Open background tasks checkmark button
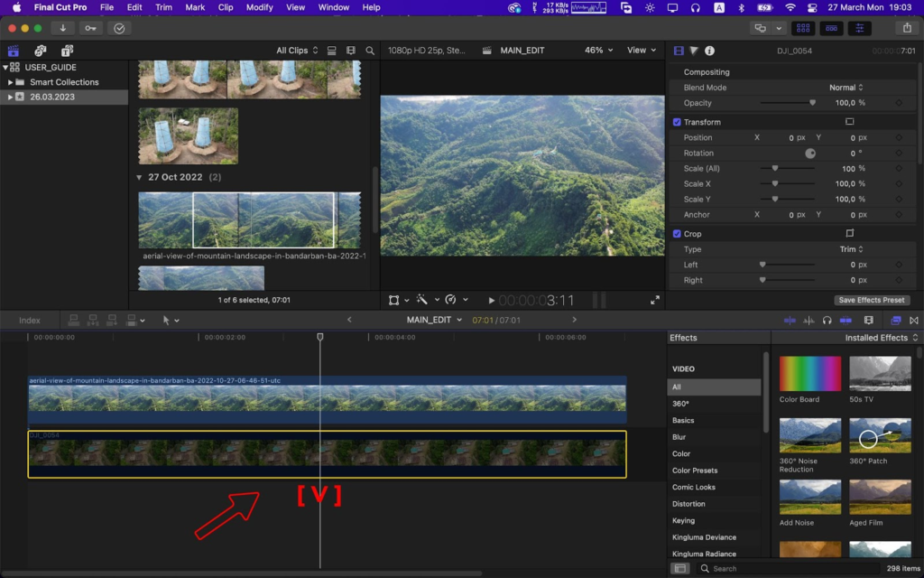This screenshot has height=578, width=924. [119, 28]
